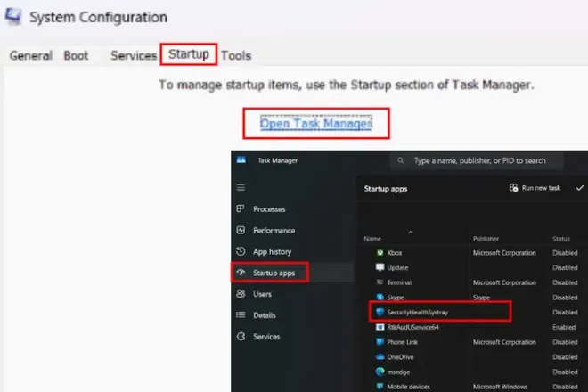Click the Open Task Manager link
The image size is (588, 392).
coord(315,124)
